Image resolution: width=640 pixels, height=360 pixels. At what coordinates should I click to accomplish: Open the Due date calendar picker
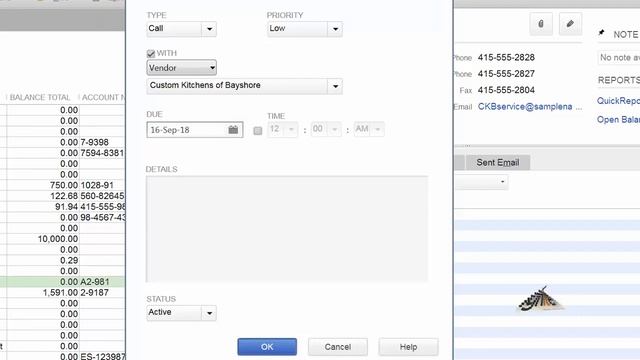233,130
